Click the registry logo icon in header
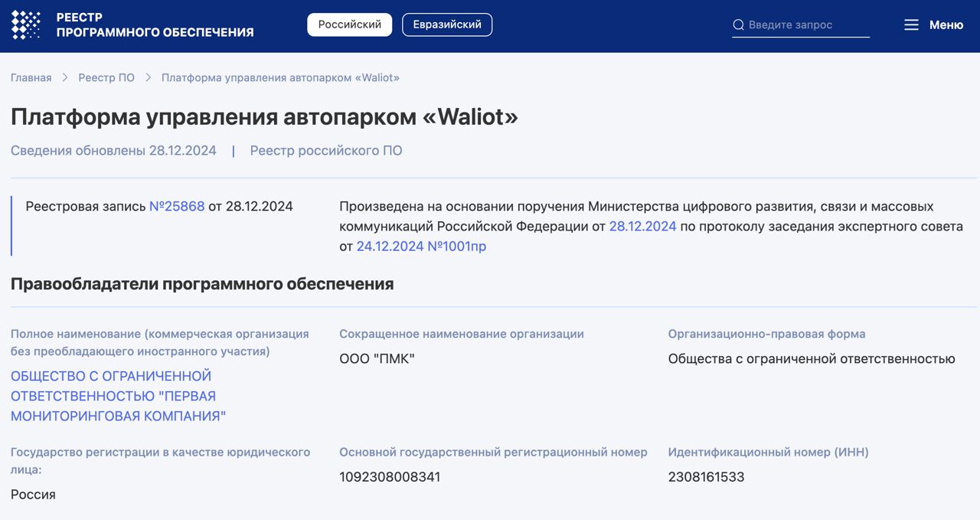Screen dimensions: 980x520 (x=26, y=25)
